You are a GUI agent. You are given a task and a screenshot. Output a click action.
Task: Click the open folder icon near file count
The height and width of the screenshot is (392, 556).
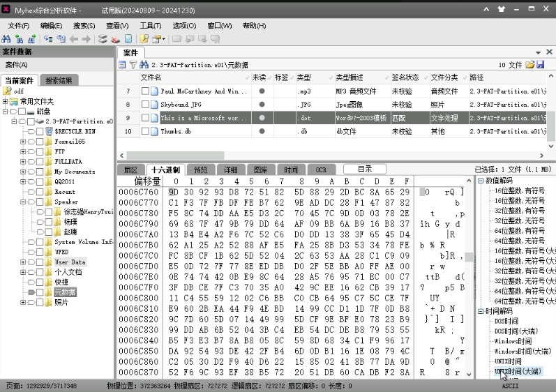(530, 65)
